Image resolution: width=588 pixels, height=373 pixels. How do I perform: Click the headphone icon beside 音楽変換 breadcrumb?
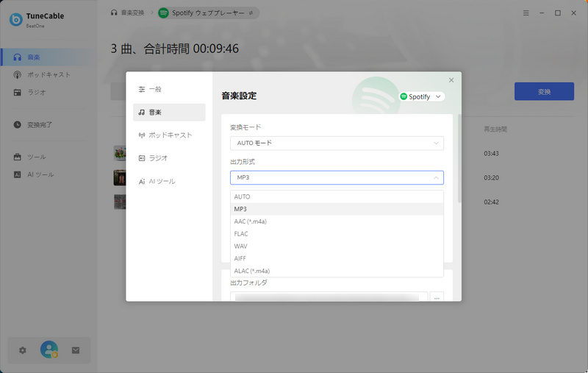tap(114, 13)
